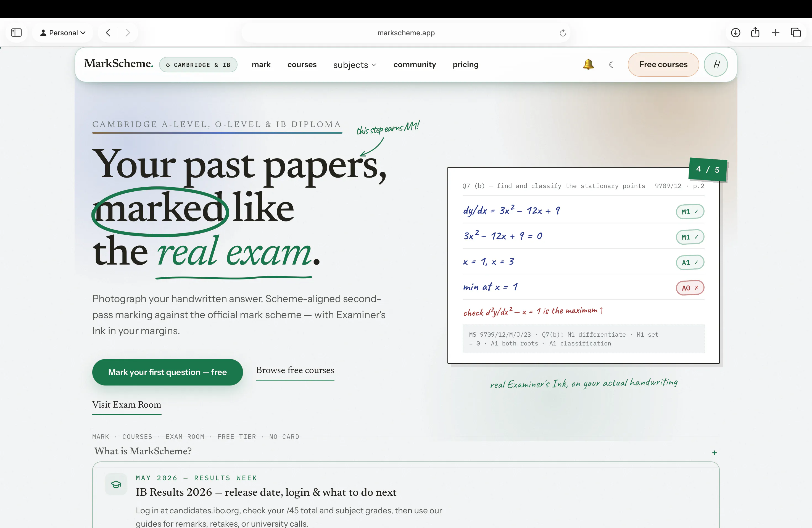
Task: Open the community nav item
Action: click(x=415, y=64)
